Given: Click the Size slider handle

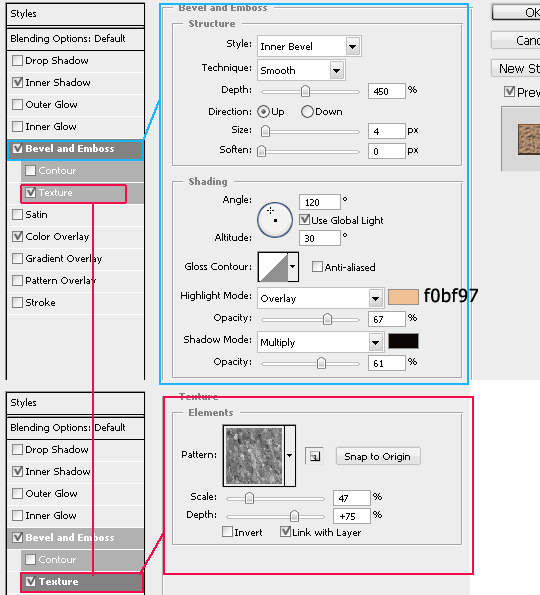Looking at the screenshot, I should [265, 131].
